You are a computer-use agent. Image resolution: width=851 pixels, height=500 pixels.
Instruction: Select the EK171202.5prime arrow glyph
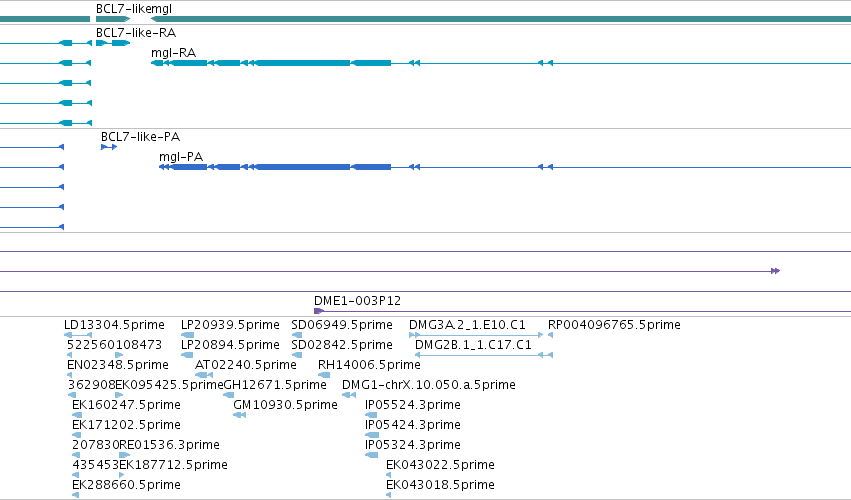tap(77, 435)
